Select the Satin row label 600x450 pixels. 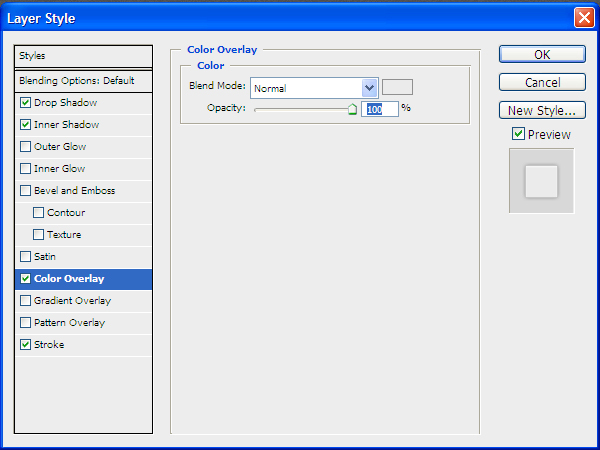point(45,256)
